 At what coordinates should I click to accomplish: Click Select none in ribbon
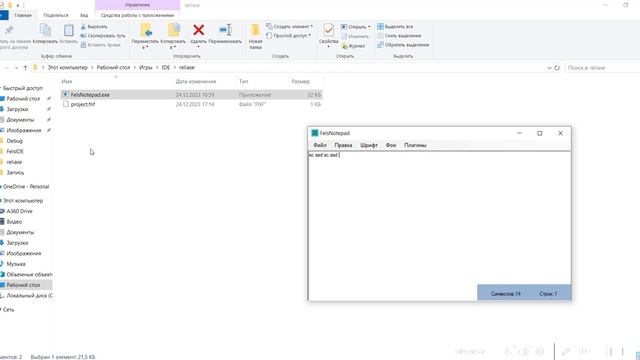click(x=399, y=36)
